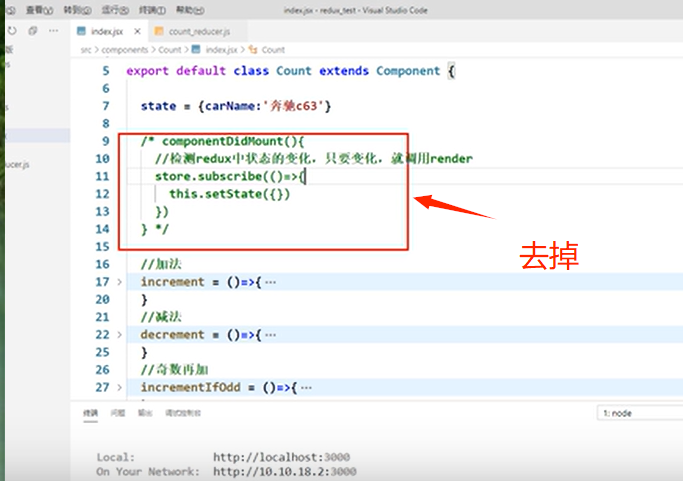Select the 输出 panel tab
Screen dimensions: 683x481
(x=145, y=413)
